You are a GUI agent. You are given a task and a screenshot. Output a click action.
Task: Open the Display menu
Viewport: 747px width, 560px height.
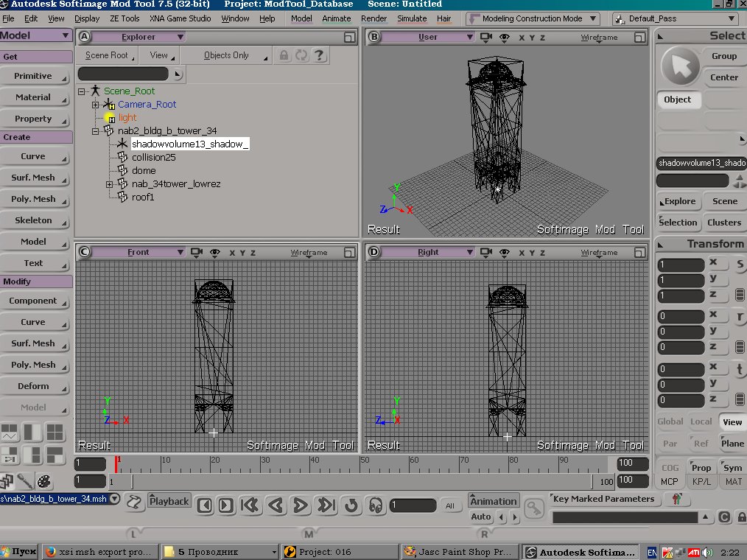pyautogui.click(x=87, y=18)
